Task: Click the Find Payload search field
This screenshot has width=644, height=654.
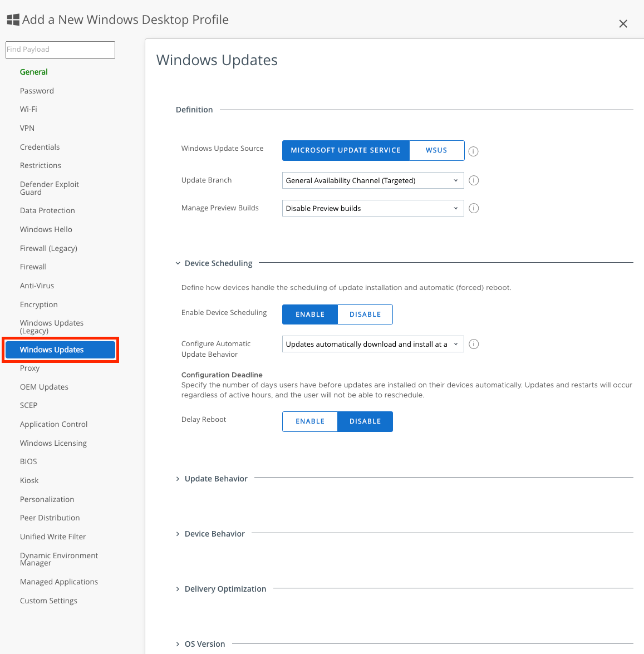Action: click(x=60, y=50)
